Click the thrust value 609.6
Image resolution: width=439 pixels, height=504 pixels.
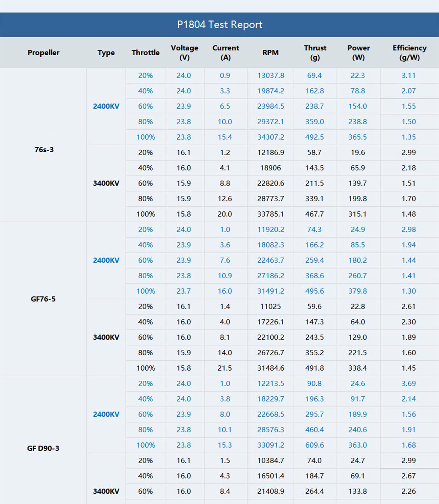coord(314,445)
